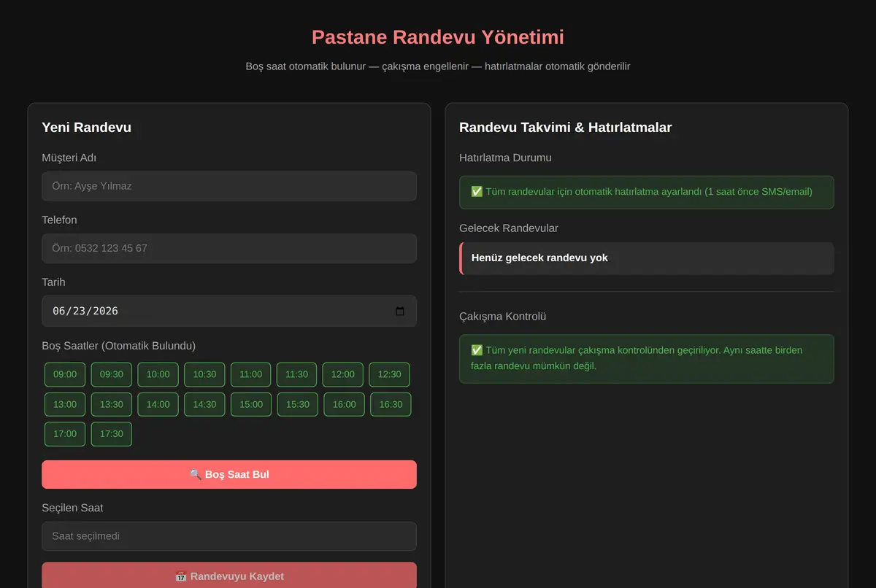Select the 13:00 time slot
Screen dimensions: 876x588
pyautogui.click(x=65, y=404)
